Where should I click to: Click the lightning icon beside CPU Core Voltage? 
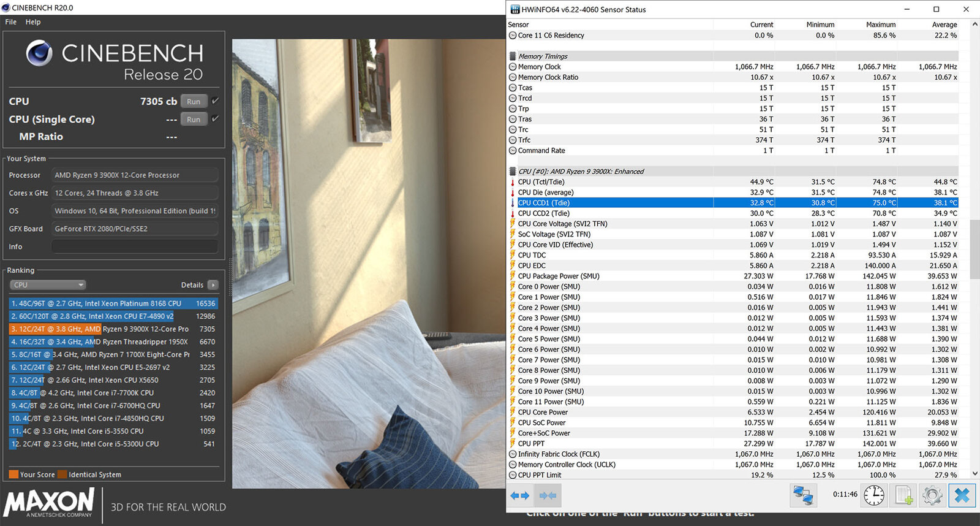(513, 224)
